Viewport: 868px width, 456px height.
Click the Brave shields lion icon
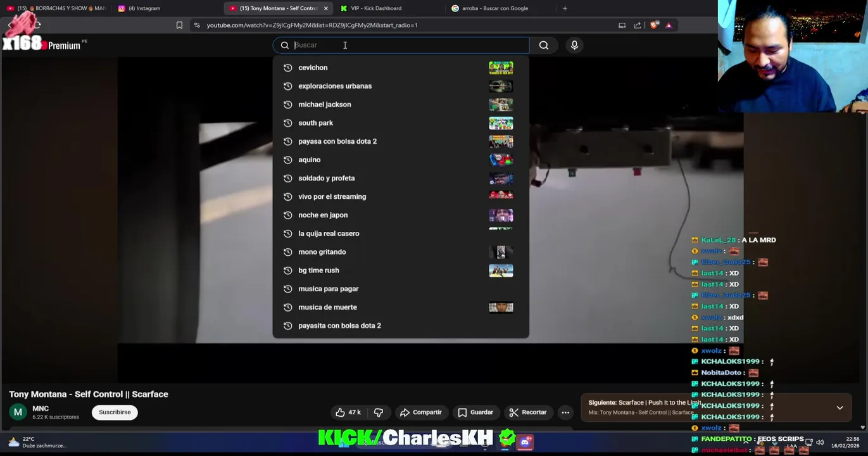(654, 25)
